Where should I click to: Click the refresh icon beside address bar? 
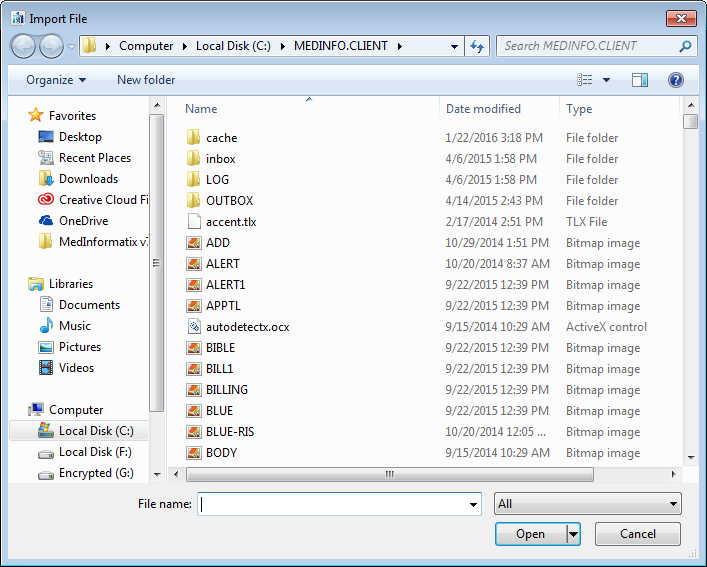pos(477,46)
